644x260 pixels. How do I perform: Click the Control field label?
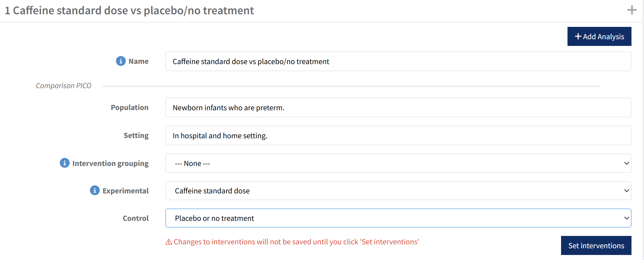coord(136,218)
